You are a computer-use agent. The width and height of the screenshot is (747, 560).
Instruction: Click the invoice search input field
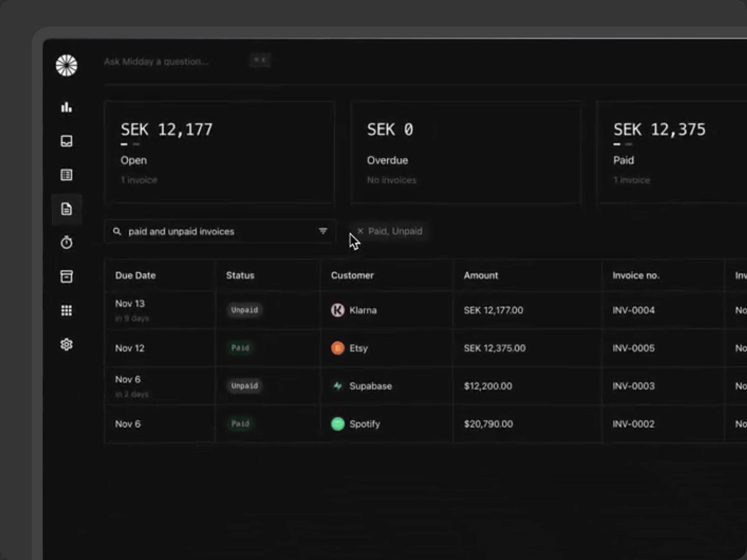218,232
